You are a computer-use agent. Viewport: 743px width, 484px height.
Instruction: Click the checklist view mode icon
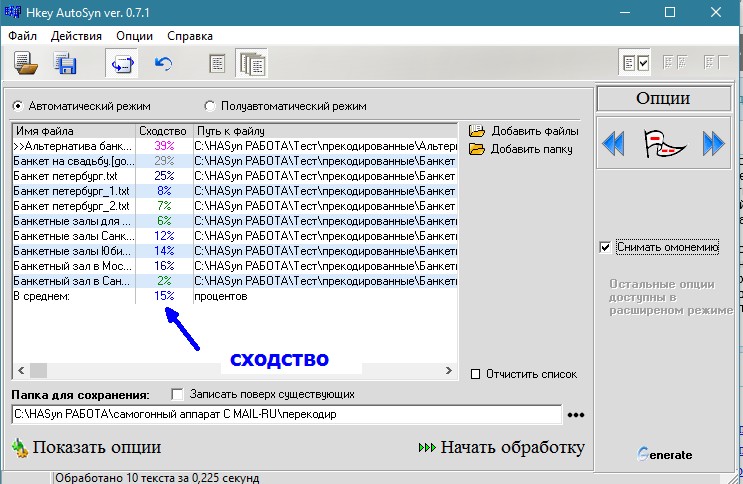[635, 62]
